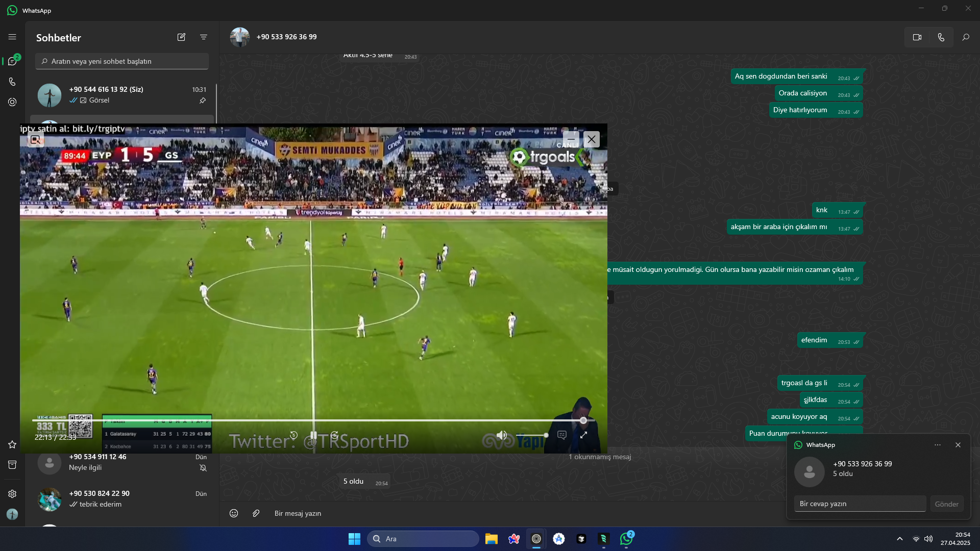Viewport: 980px width, 551px height.
Task: Open contact info for +90 533 926 36 99
Action: click(286, 37)
